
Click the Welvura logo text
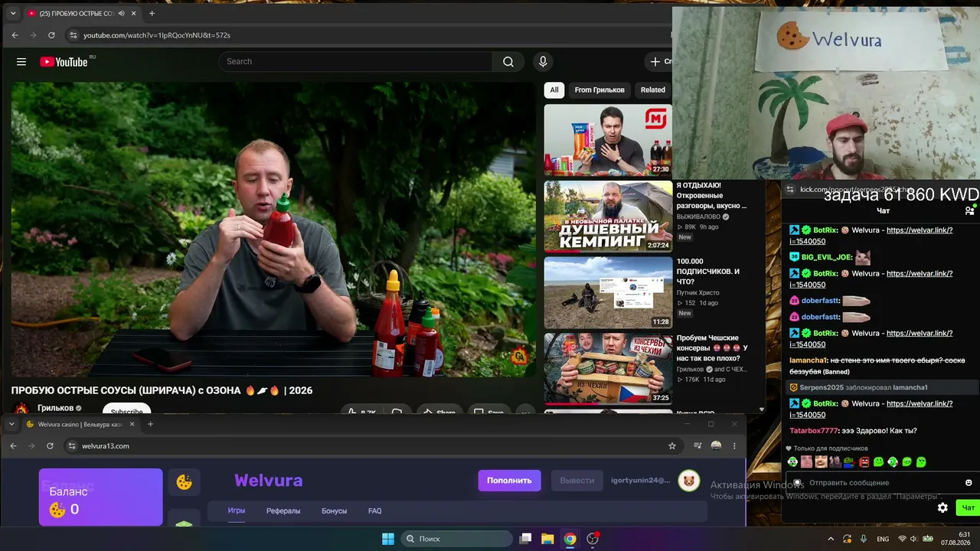coord(268,481)
